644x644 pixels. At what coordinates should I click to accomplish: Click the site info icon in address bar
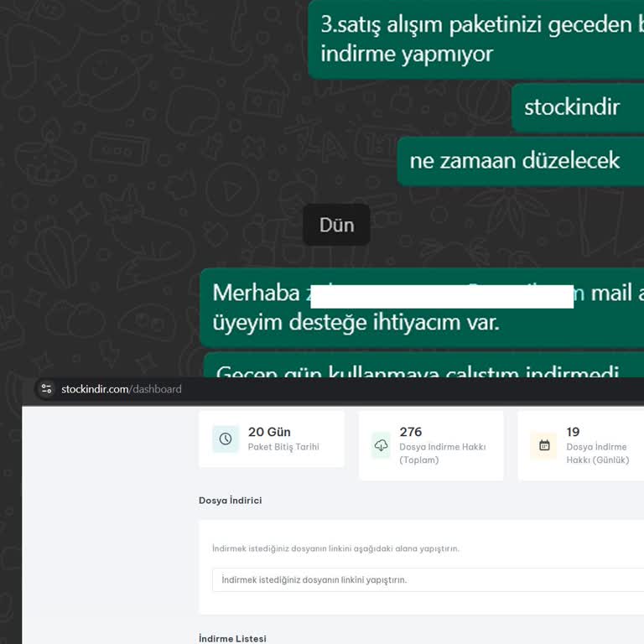pyautogui.click(x=46, y=388)
